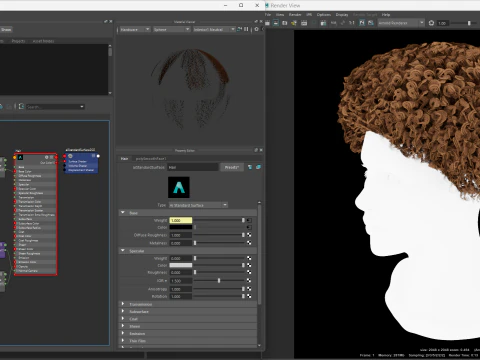
Task: Undock the Material Viewer panel
Action: tap(256, 21)
